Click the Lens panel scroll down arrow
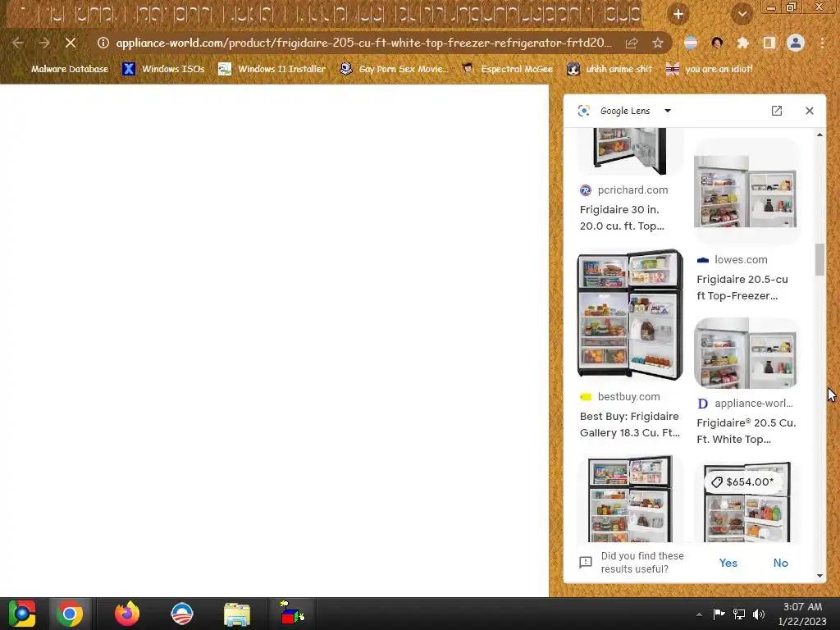The height and width of the screenshot is (630, 840). coord(819,576)
